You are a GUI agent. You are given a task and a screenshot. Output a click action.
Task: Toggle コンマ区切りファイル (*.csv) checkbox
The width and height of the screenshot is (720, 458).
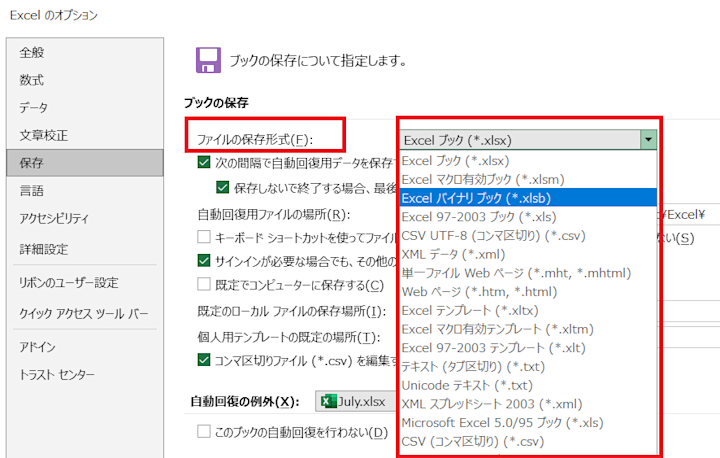[204, 360]
